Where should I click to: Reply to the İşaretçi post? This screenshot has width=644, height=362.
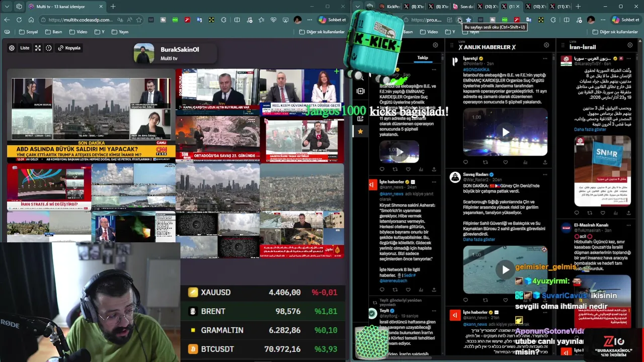tap(465, 162)
